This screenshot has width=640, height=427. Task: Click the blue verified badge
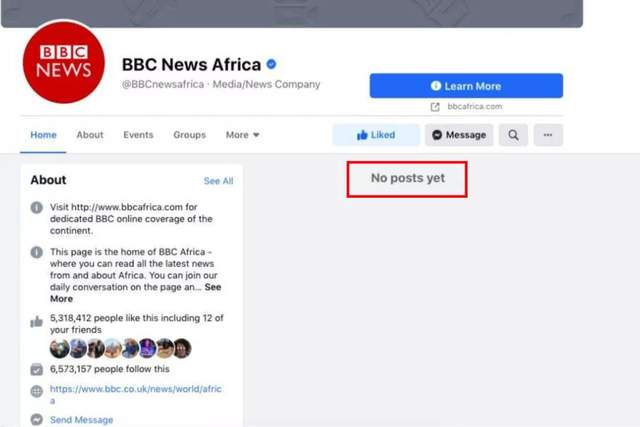click(x=271, y=65)
